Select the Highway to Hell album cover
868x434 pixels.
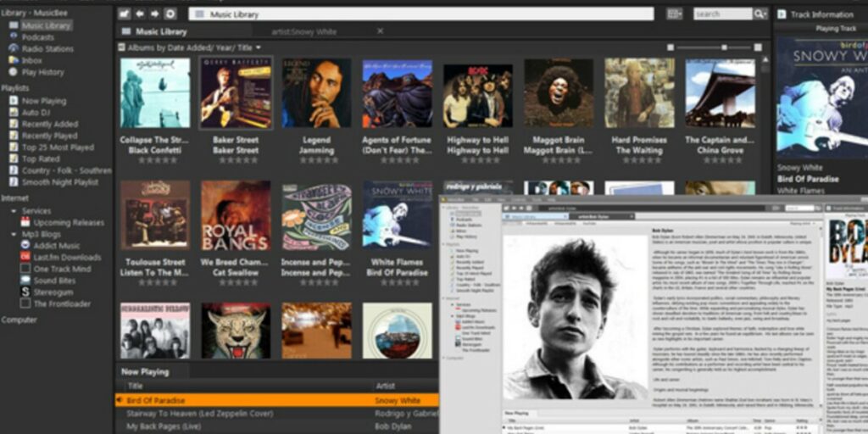tap(478, 95)
